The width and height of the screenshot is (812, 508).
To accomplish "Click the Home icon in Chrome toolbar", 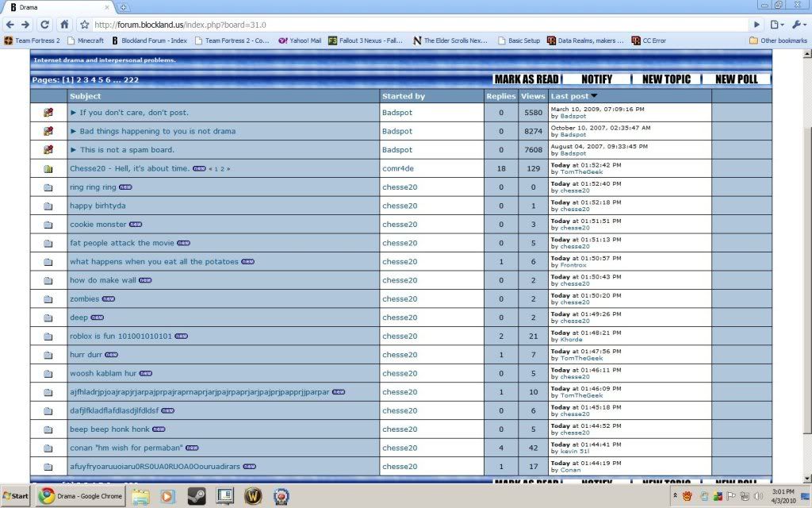I will click(x=64, y=25).
